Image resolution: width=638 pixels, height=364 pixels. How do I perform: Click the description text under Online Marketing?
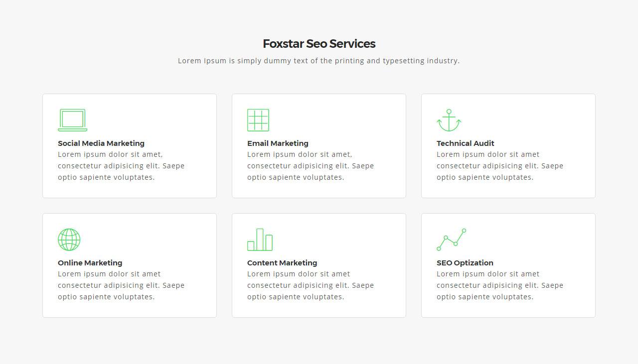point(121,285)
